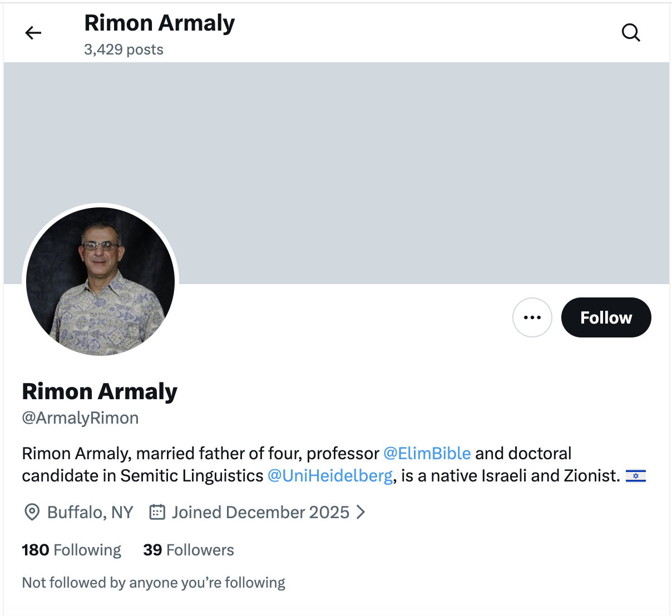Open the @UniHeidelberg mention link
This screenshot has height=616, width=672.
click(x=330, y=476)
